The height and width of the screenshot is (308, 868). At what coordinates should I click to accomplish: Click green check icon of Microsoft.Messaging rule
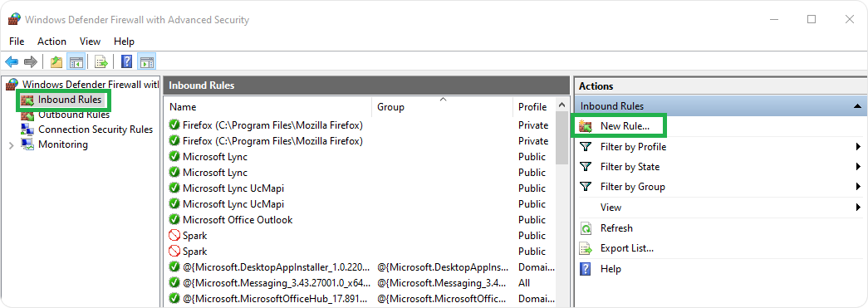pos(174,282)
